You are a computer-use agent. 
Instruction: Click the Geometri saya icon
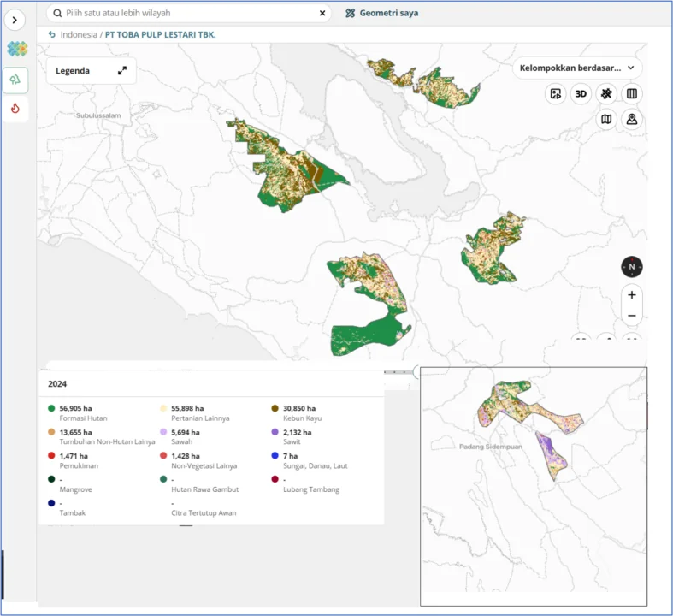click(x=351, y=14)
